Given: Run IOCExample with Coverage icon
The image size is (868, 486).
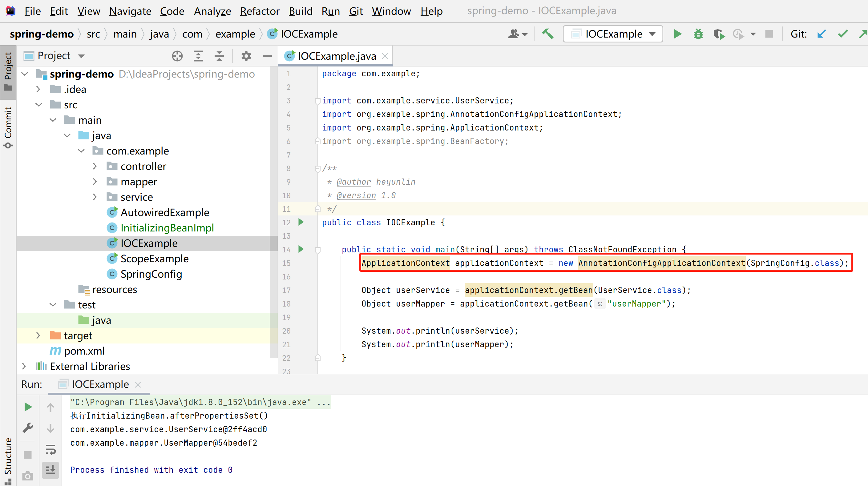Looking at the screenshot, I should click(x=719, y=34).
